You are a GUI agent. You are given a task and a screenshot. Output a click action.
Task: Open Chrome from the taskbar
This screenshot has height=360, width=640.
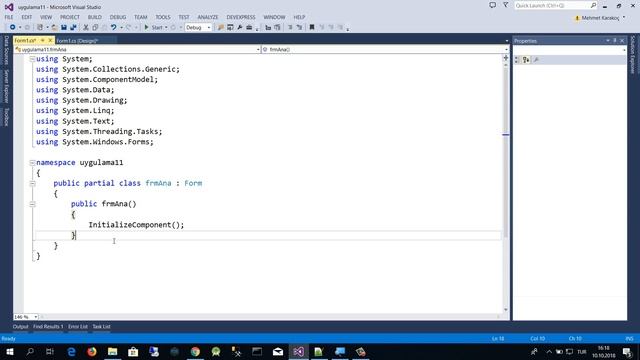click(195, 351)
